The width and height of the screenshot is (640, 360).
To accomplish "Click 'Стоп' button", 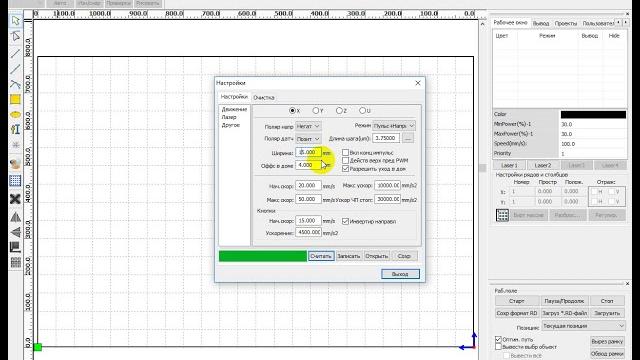I will tap(607, 301).
